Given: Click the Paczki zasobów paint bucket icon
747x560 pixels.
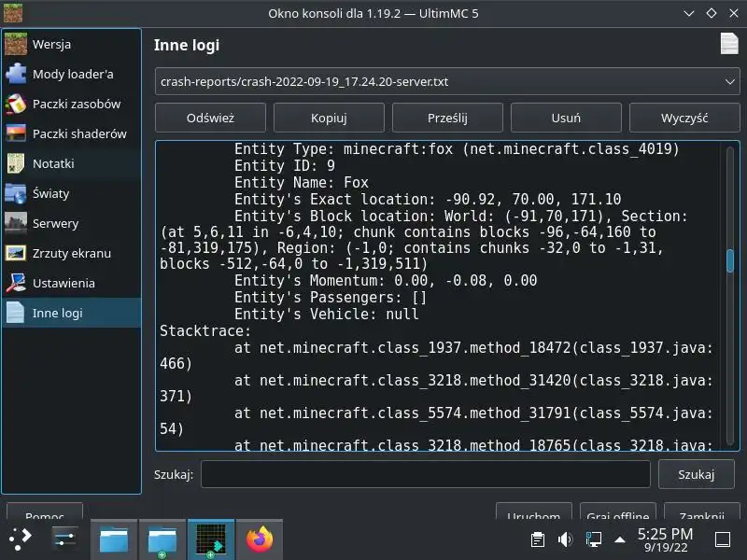Looking at the screenshot, I should click(16, 104).
